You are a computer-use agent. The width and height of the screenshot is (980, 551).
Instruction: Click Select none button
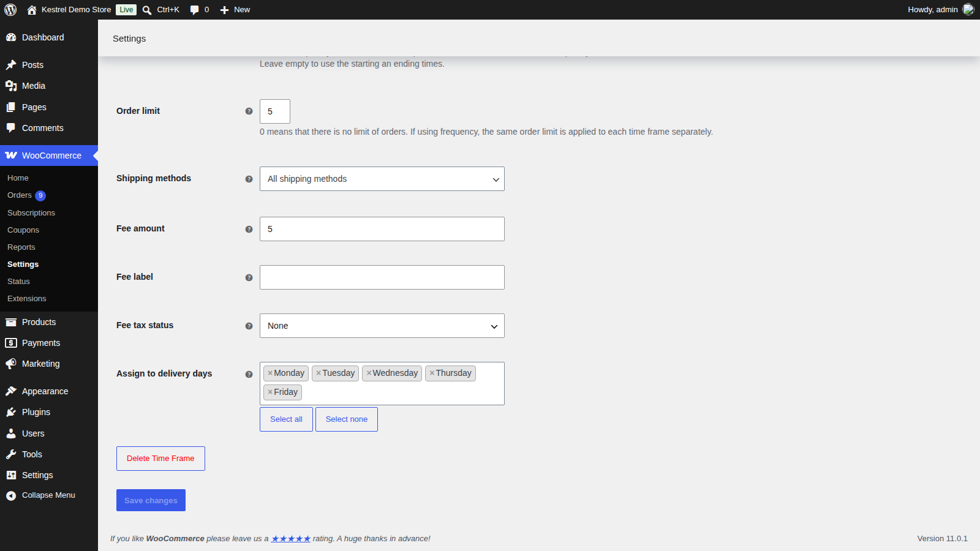(347, 419)
